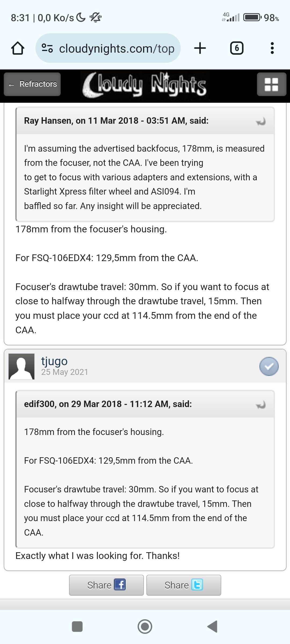Tap the Cloudy Nights logo

144,85
